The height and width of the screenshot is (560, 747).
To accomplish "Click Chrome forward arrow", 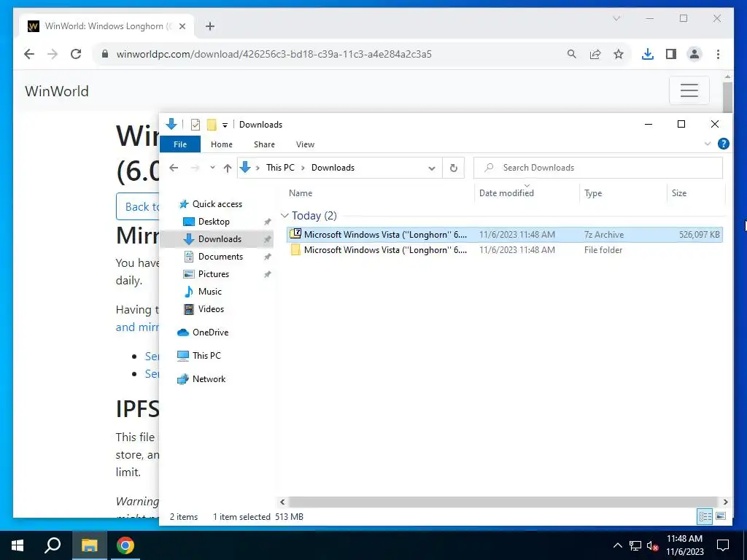I will [x=53, y=54].
